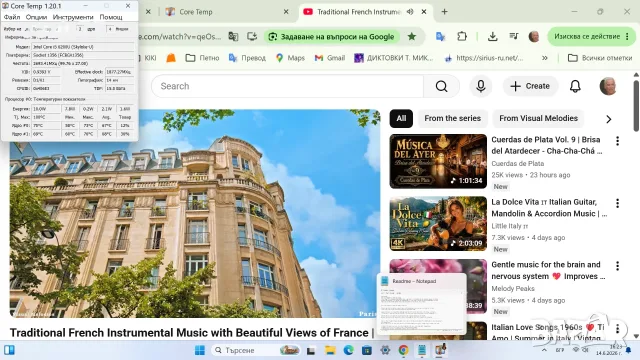The height and width of the screenshot is (360, 640).
Task: Open the YouTube account avatar menu
Action: (608, 86)
